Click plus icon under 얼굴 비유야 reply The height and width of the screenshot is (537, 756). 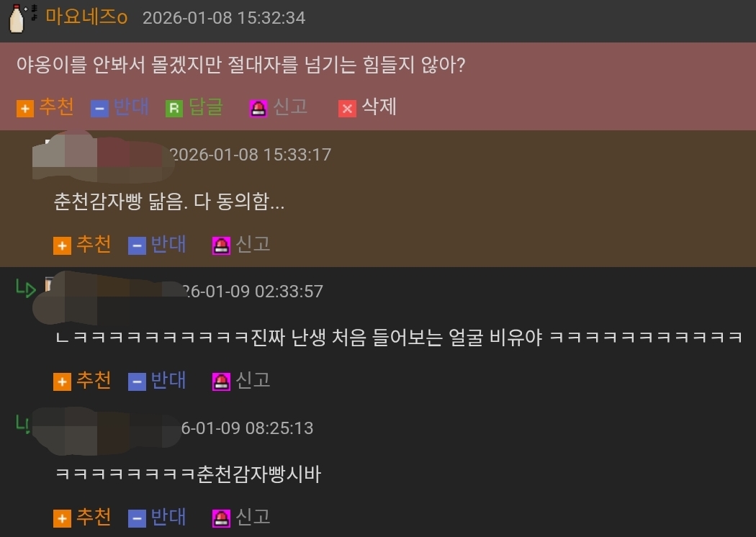point(62,382)
